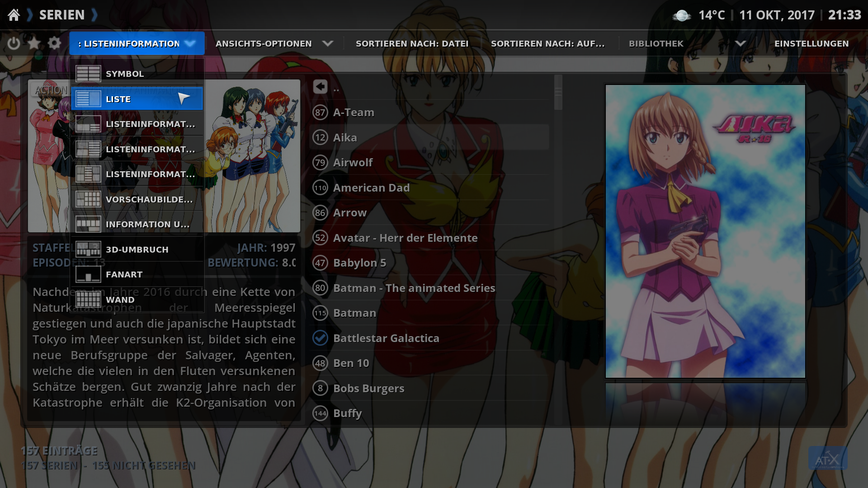
Task: Click the 144 badge beside Buffy
Action: tap(320, 413)
